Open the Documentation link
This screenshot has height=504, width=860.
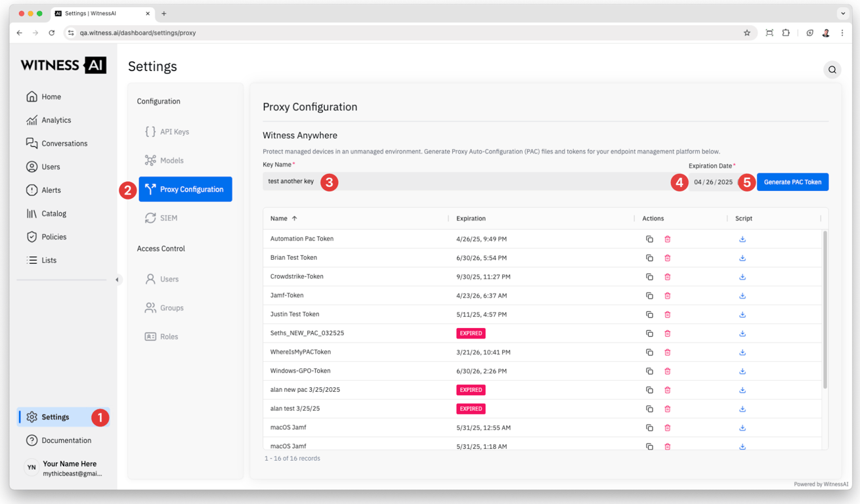tap(66, 440)
